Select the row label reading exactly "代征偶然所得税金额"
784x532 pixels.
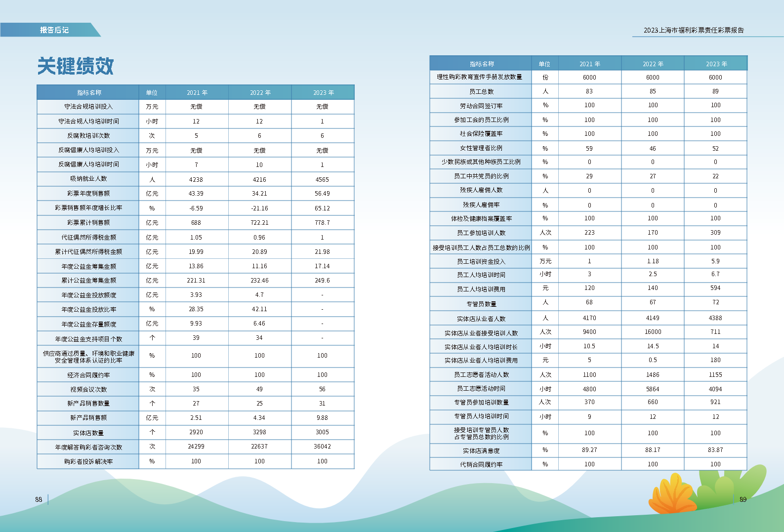tap(88, 238)
